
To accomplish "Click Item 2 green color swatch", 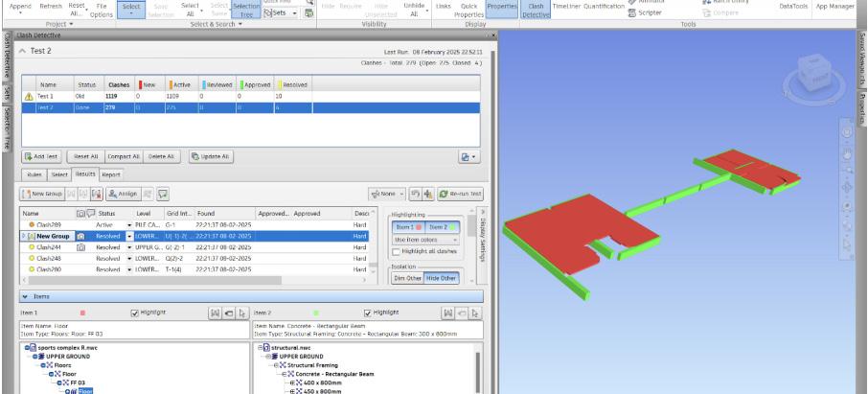I will coord(316,313).
